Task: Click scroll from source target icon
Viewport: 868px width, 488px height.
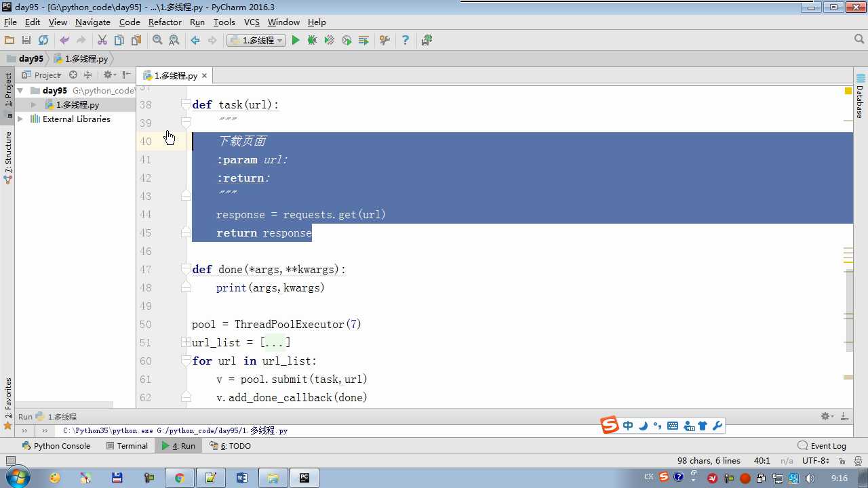Action: [73, 75]
